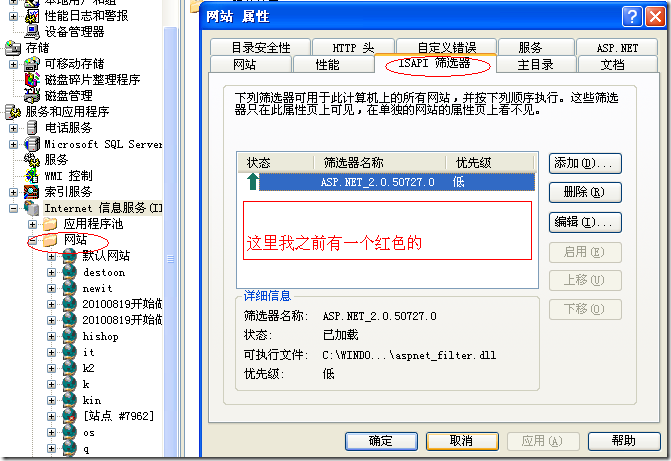
Task: Click the 设备管理器 icon
Action: click(x=32, y=32)
